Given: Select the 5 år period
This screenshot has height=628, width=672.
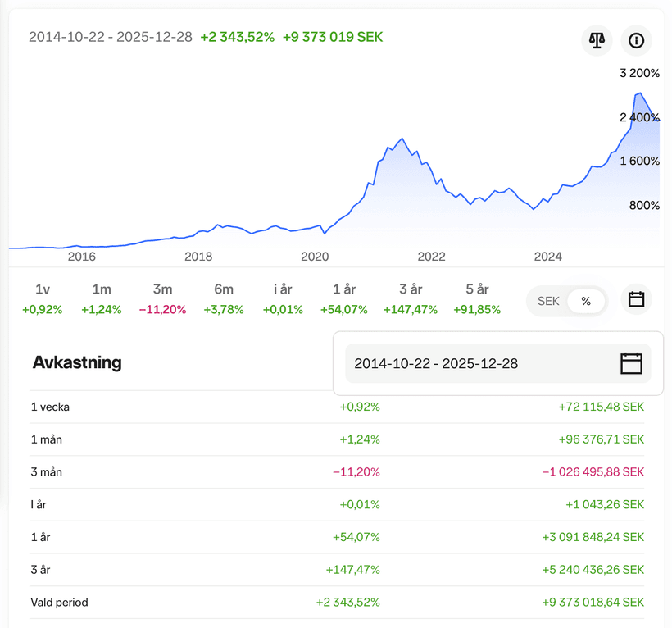Looking at the screenshot, I should [477, 298].
